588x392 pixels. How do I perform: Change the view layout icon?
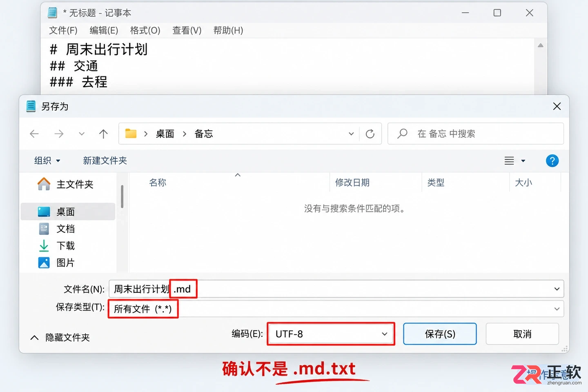509,161
